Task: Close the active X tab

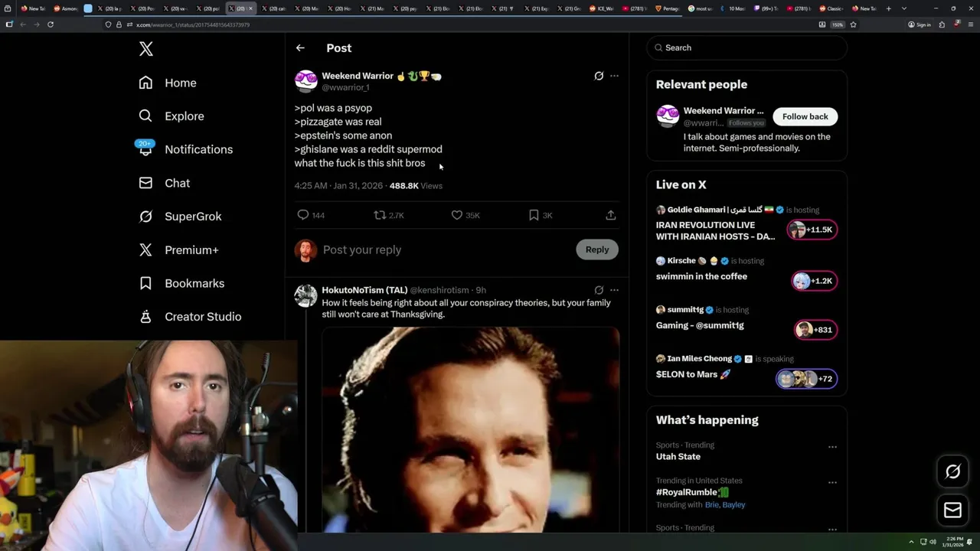Action: 250,8
